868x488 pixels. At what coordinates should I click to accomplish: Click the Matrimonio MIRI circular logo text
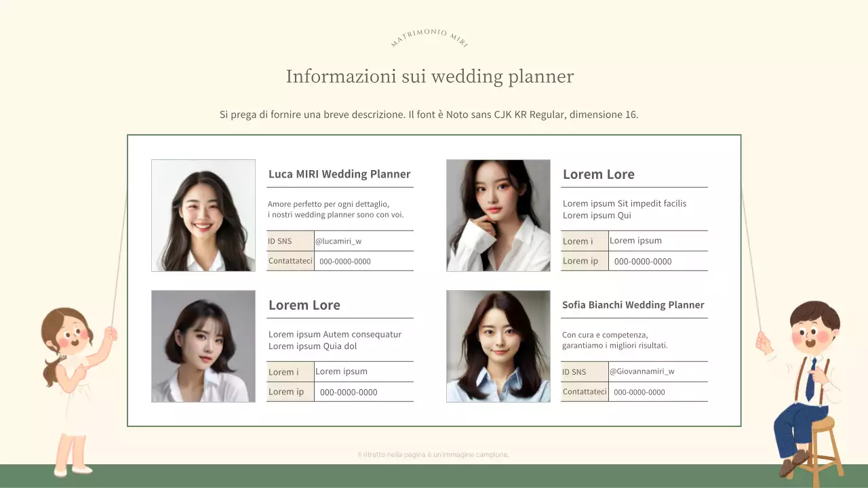tap(430, 37)
